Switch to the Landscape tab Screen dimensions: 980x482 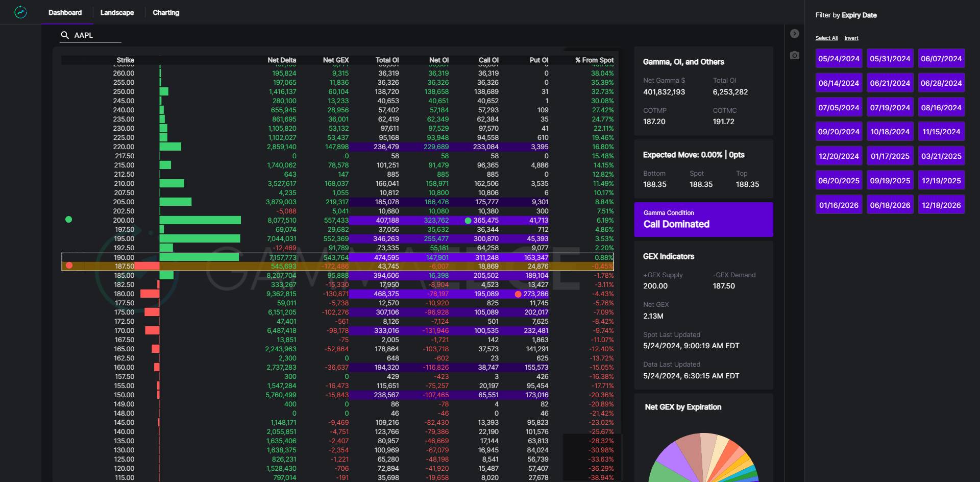(x=117, y=13)
